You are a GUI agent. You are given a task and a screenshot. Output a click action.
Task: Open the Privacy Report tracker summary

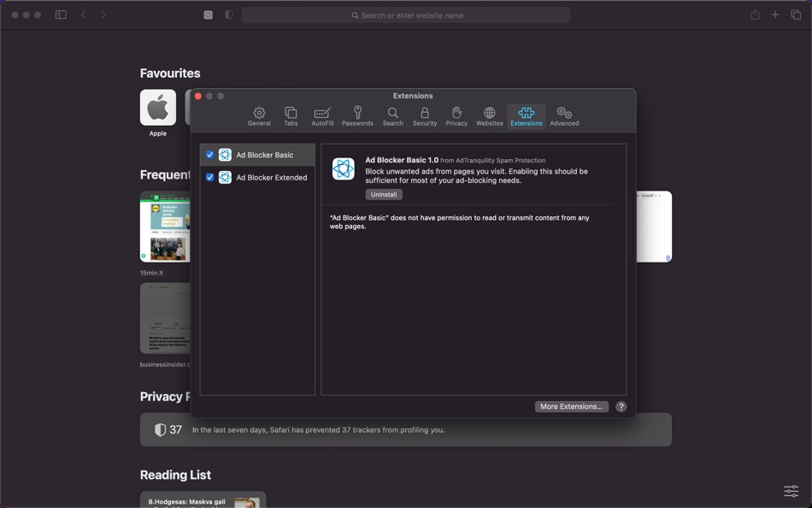coord(405,429)
